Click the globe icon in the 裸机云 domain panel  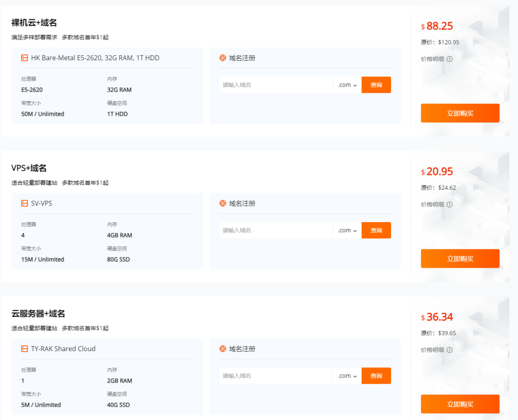click(x=223, y=58)
